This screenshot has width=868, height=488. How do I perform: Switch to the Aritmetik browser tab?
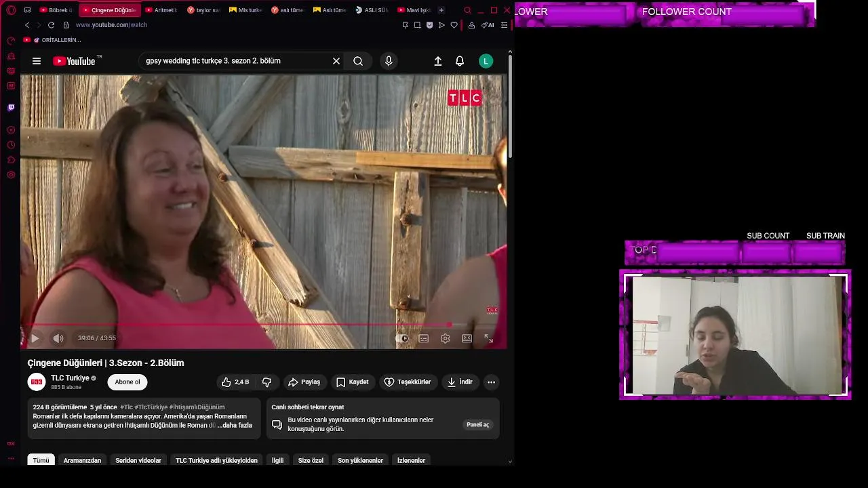coord(161,10)
